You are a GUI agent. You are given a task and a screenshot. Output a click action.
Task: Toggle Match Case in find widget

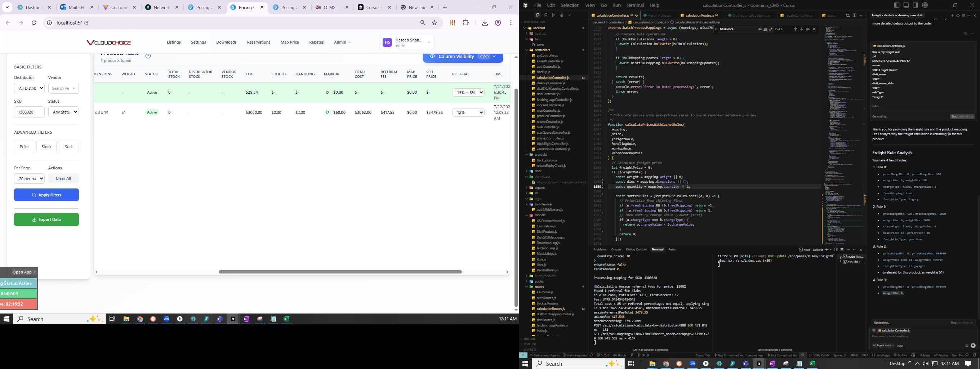click(x=760, y=29)
